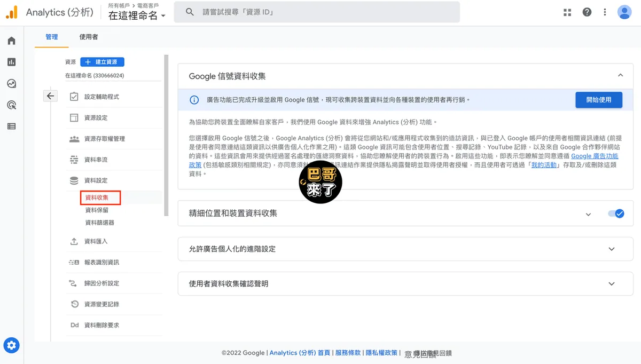
Task: Expand the 使用者資料收集確認聲明 section
Action: (612, 284)
